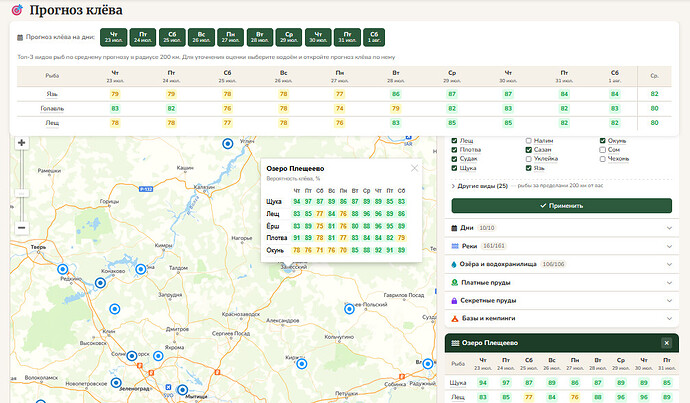Toggle Язь fish checkbox

click(x=529, y=168)
